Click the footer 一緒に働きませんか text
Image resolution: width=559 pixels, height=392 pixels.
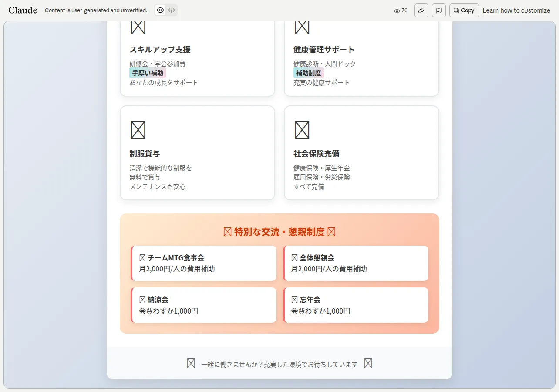(279, 364)
